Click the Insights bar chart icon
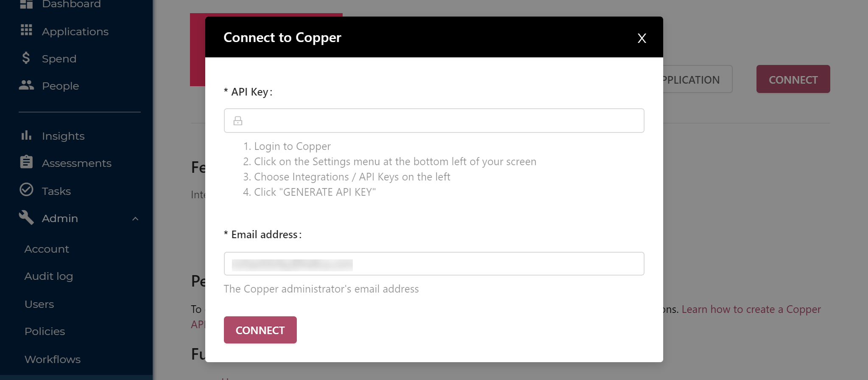Viewport: 868px width, 380px height. pos(26,135)
